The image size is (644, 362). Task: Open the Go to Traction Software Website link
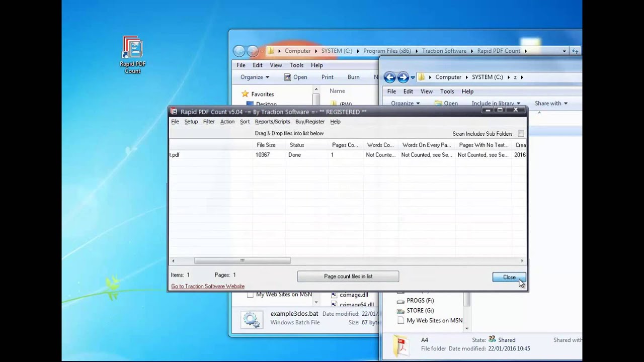[x=208, y=286]
